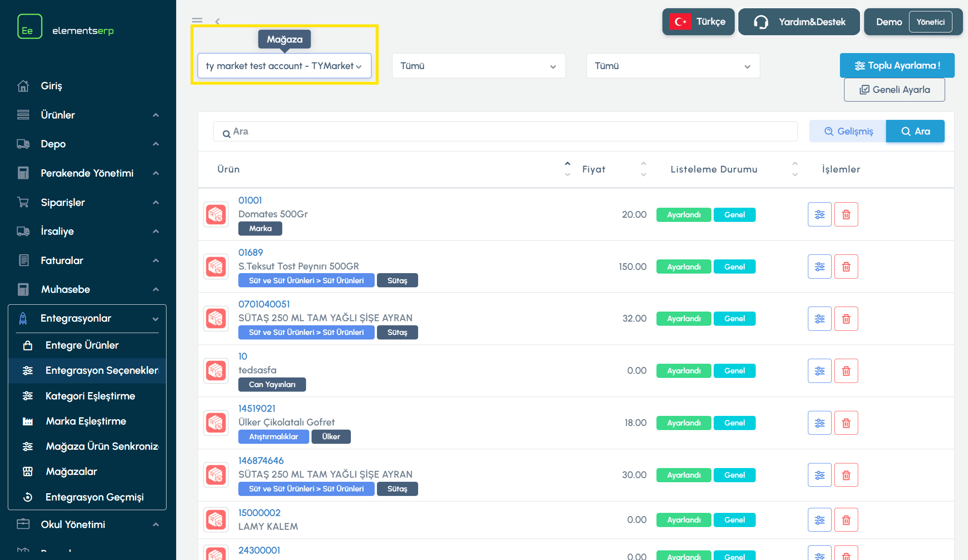The height and width of the screenshot is (560, 968).
Task: Click the Toplu Ayarlama button
Action: (897, 65)
